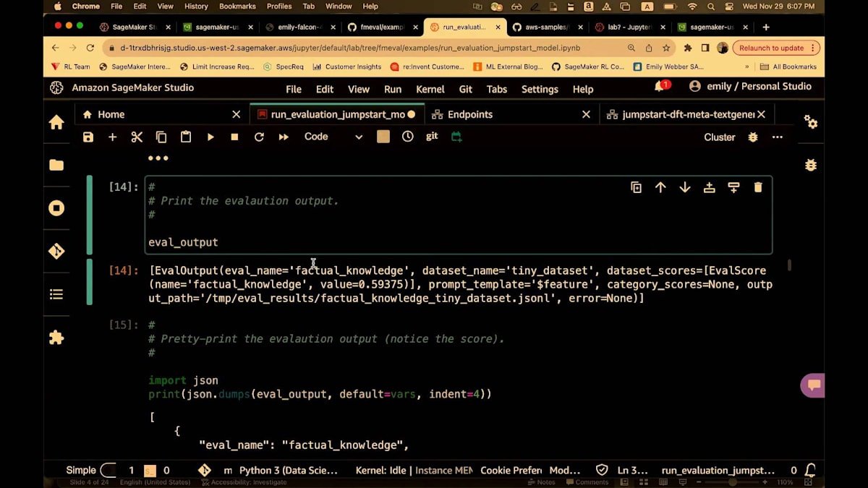868x488 pixels.
Task: Open the Kernel menu in Studio
Action: pos(430,89)
